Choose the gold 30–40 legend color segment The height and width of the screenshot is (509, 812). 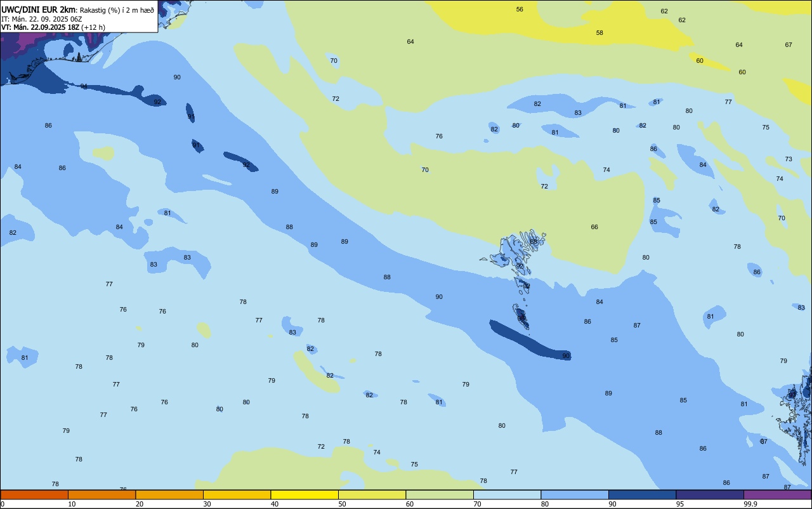point(237,494)
